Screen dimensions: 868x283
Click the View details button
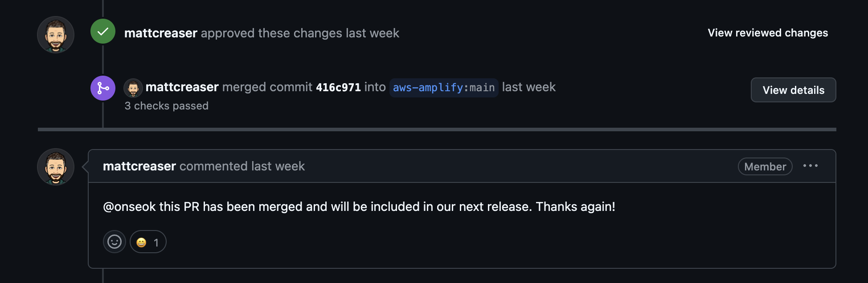[793, 90]
